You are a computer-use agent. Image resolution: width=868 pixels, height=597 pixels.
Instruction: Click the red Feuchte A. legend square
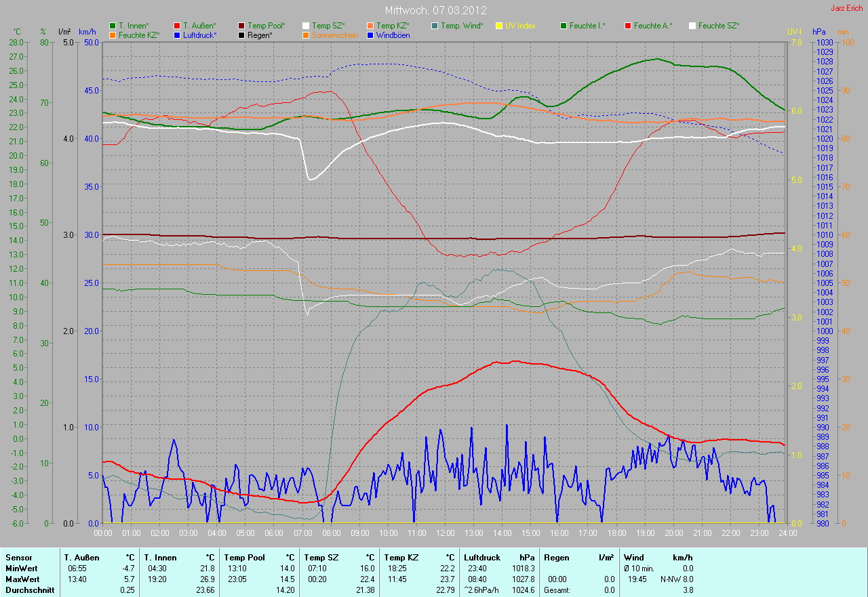[628, 26]
